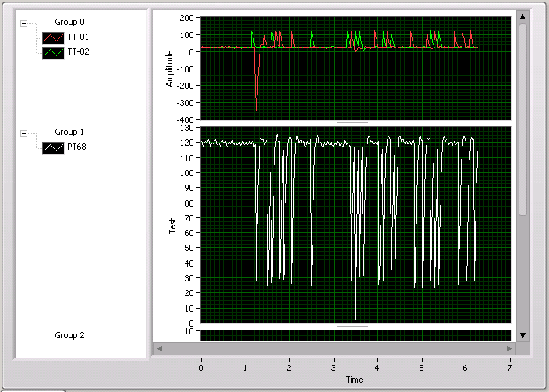This screenshot has width=549, height=392.
Task: Click the splitter between Amplitude and Test plots
Action: (352, 123)
